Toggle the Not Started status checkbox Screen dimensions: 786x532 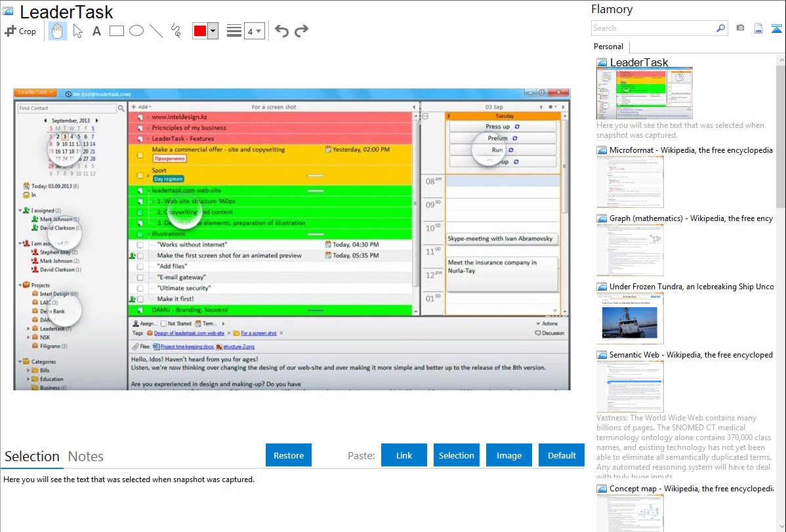click(163, 323)
